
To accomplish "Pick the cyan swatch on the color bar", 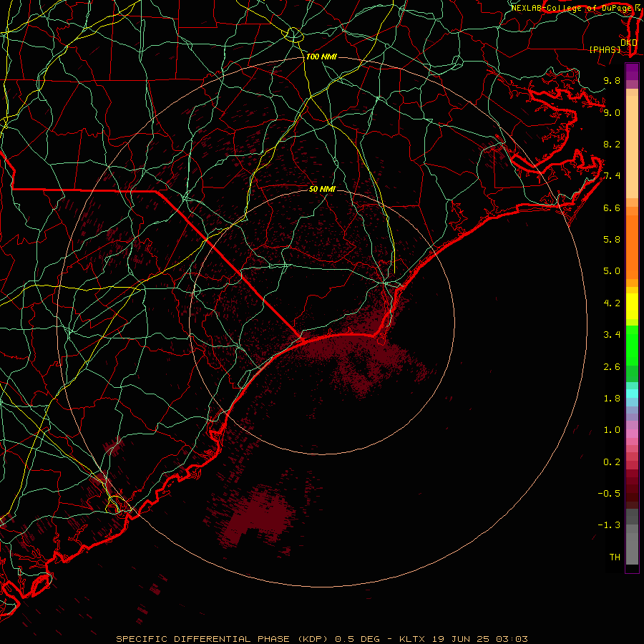I will click(632, 394).
